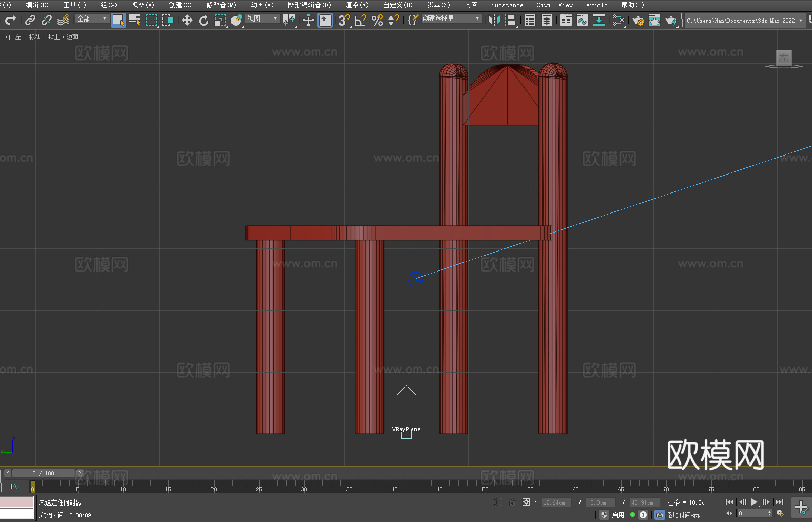Toggle Isolate Selection icon in status bar
812x522 pixels.
pos(498,502)
